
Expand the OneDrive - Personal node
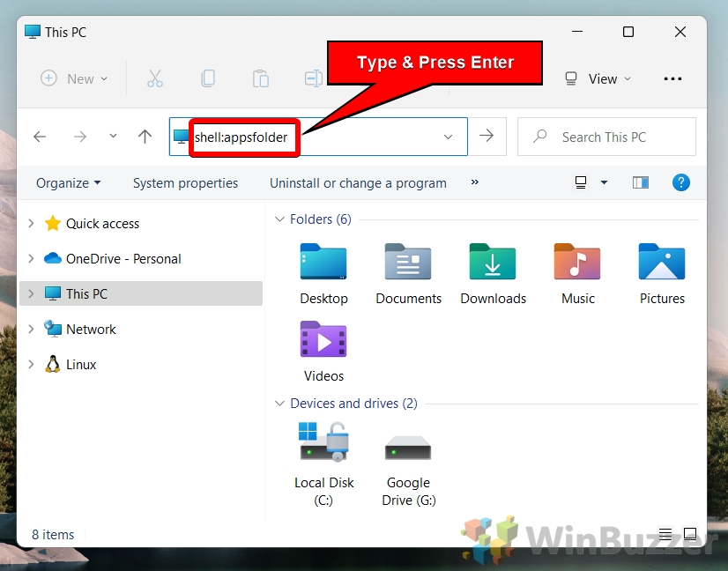click(31, 258)
